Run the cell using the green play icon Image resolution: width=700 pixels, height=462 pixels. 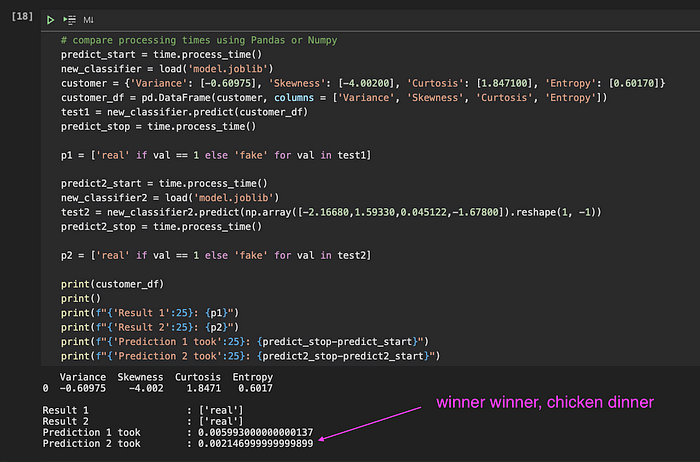point(50,20)
